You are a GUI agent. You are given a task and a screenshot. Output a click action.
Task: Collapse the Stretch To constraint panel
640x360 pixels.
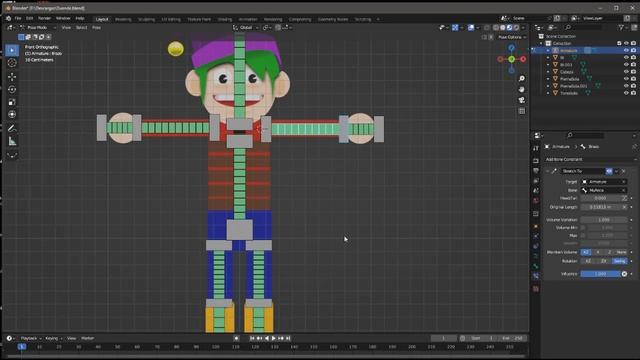(x=547, y=171)
